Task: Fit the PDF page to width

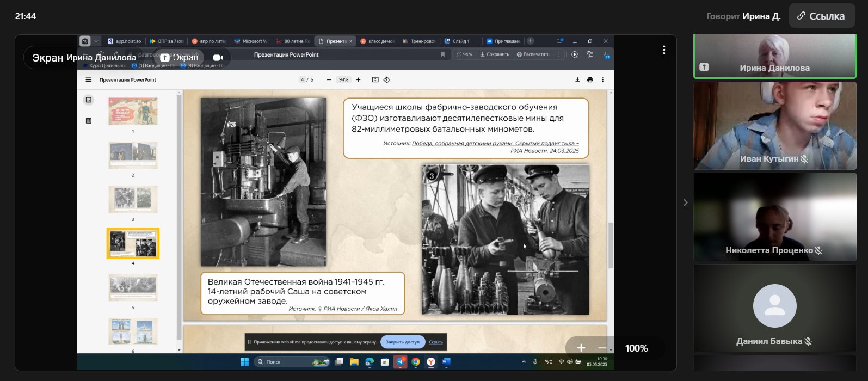Action: 375,79
